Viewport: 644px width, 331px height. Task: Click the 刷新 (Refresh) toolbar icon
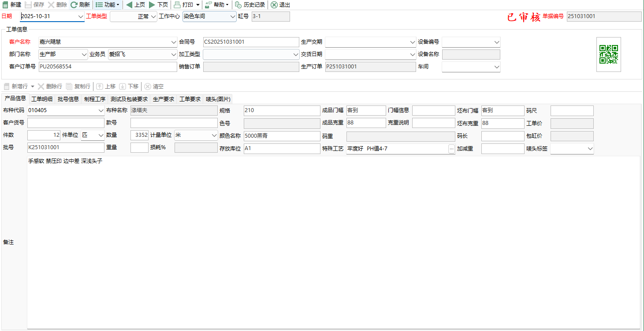[74, 5]
